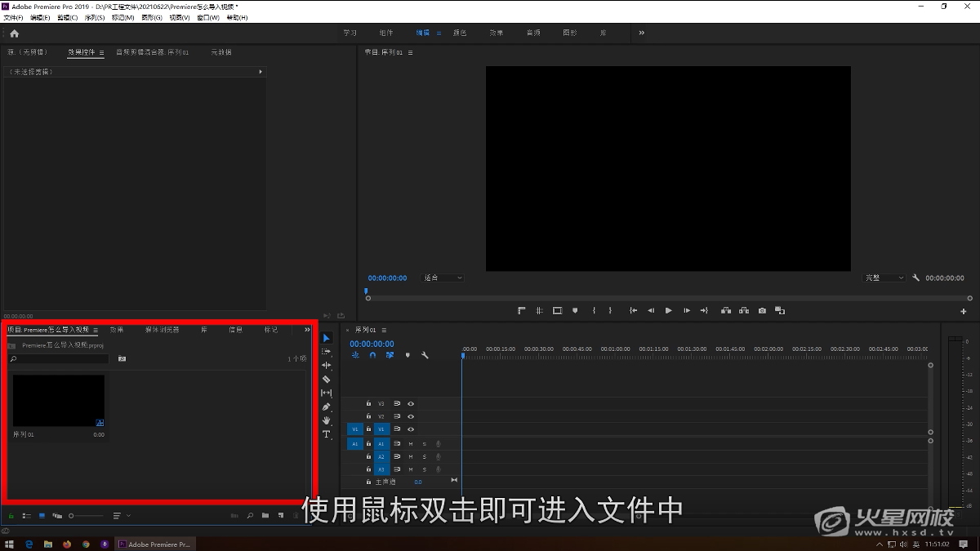Toggle linked selection in timeline
The width and height of the screenshot is (980, 551).
pyautogui.click(x=390, y=355)
